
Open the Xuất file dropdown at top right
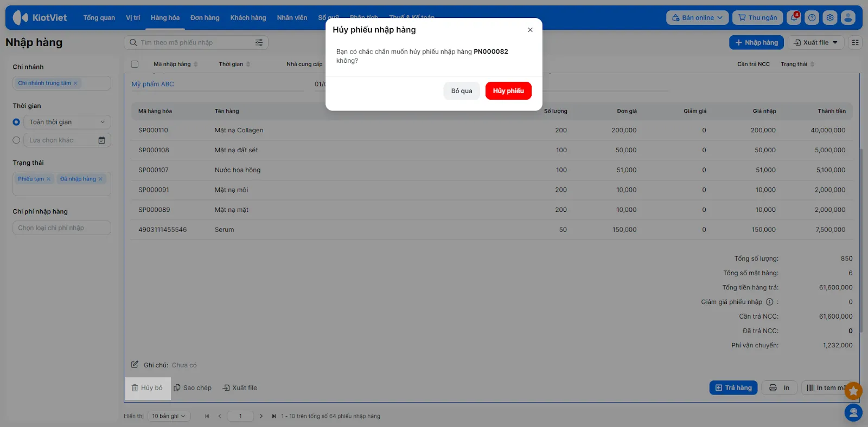pyautogui.click(x=816, y=43)
